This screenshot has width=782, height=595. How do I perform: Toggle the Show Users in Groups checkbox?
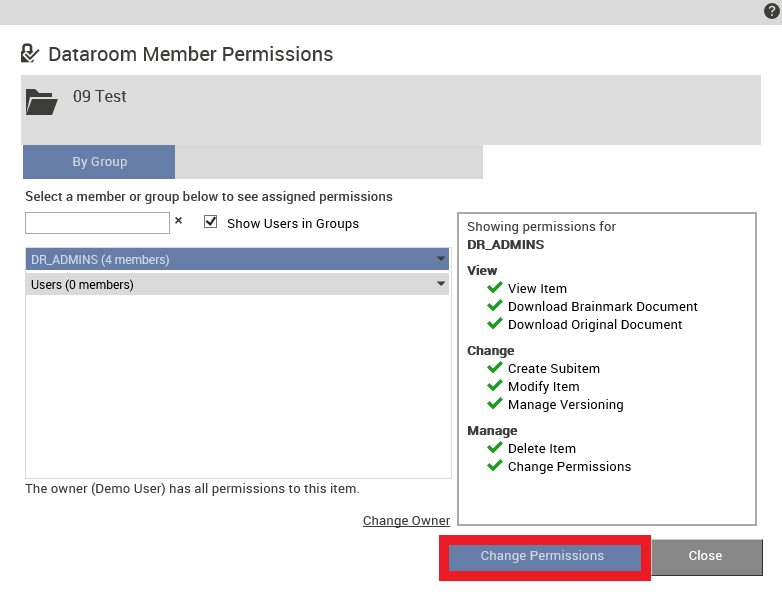click(210, 222)
